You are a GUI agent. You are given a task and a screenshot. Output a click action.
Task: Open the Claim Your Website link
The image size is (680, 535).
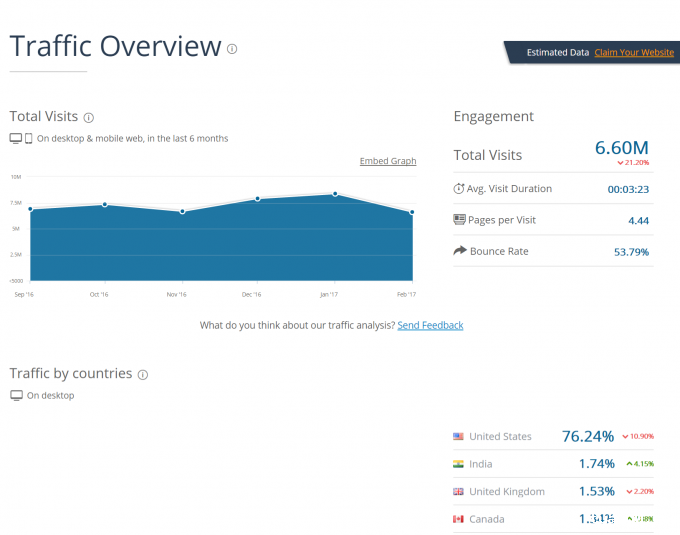click(x=634, y=52)
